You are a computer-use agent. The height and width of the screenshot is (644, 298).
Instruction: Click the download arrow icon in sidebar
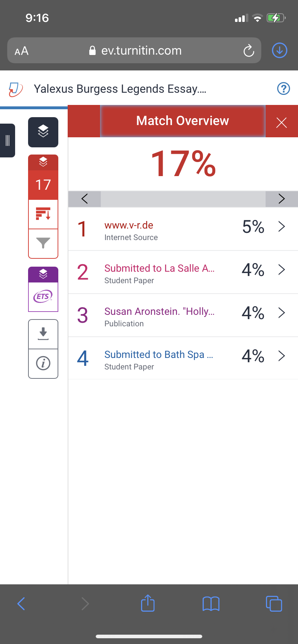43,334
